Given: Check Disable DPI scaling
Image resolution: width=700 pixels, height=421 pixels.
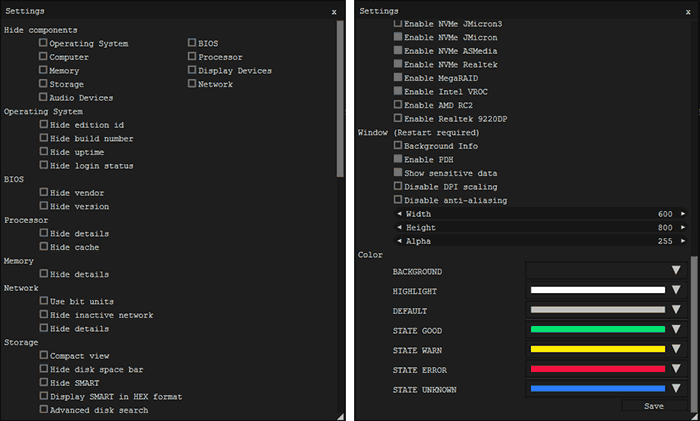Looking at the screenshot, I should pos(398,186).
